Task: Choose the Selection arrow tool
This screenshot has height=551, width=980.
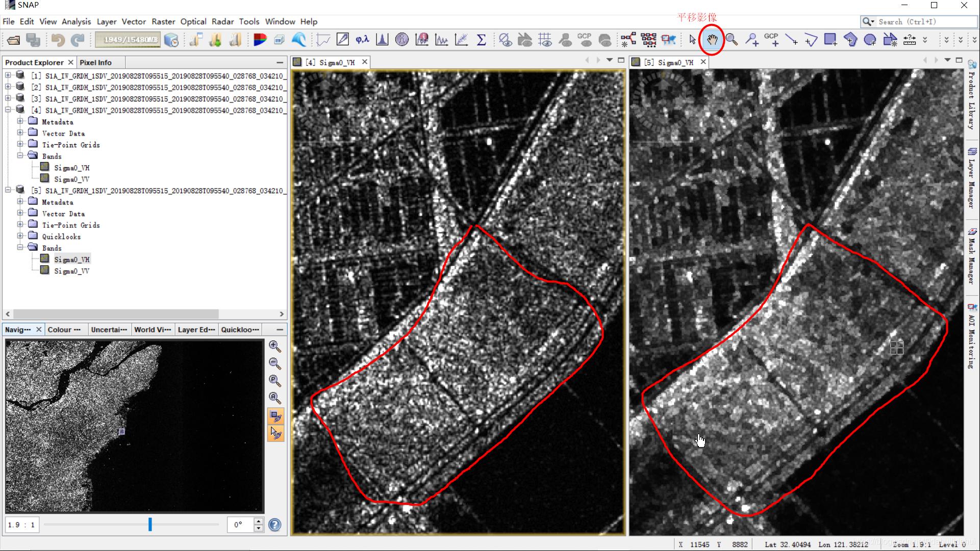Action: (x=692, y=40)
